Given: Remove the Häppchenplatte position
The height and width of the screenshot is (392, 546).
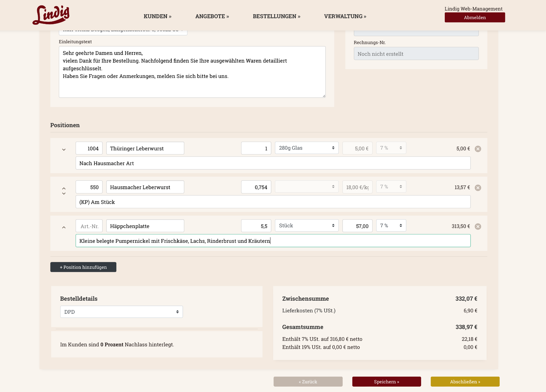Looking at the screenshot, I should 478,226.
